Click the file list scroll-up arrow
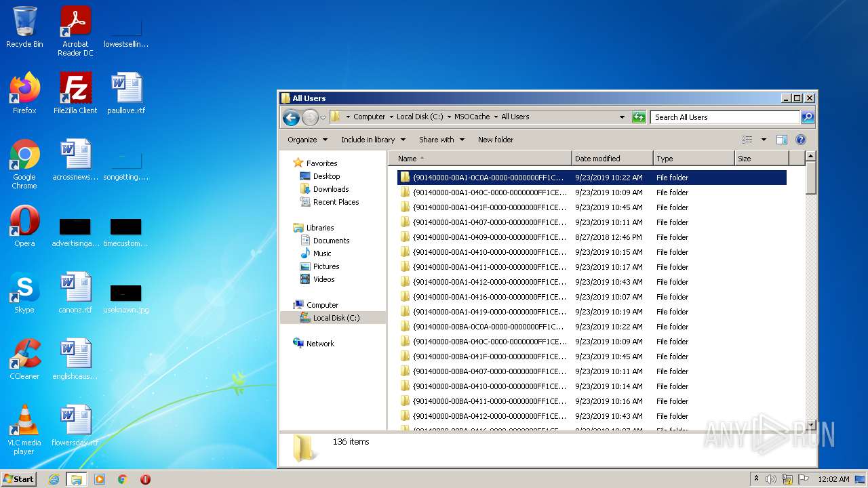This screenshot has width=868, height=488. click(x=810, y=157)
